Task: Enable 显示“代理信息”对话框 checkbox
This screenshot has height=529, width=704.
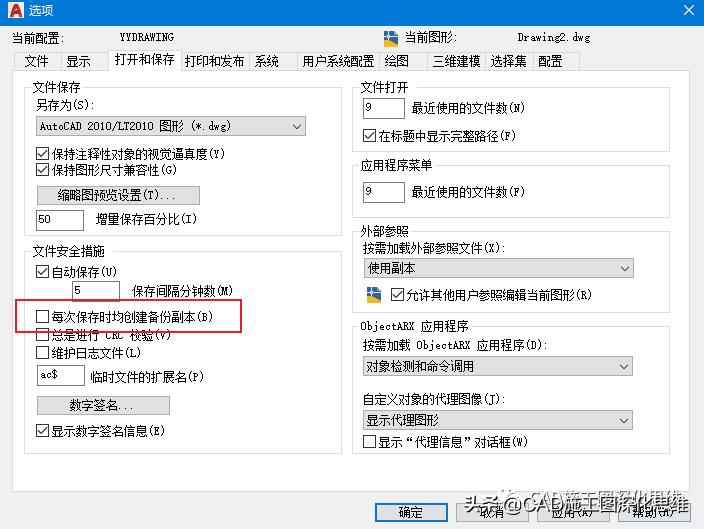Action: 369,442
